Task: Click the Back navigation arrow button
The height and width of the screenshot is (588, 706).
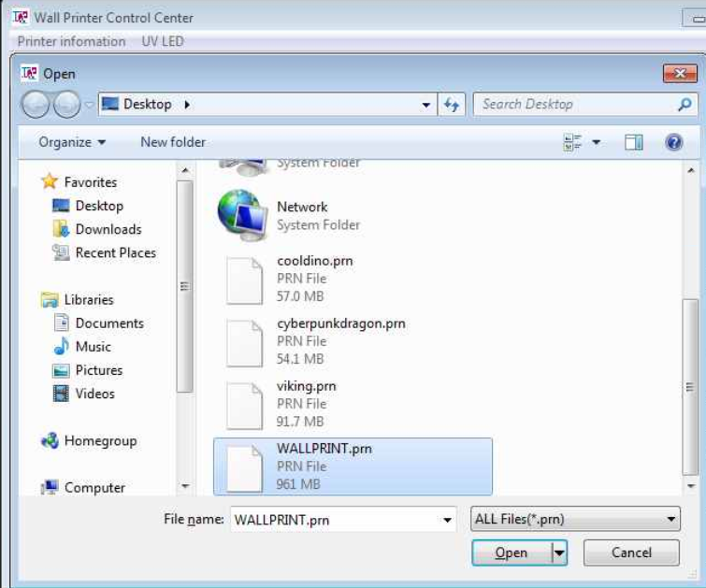Action: coord(35,105)
